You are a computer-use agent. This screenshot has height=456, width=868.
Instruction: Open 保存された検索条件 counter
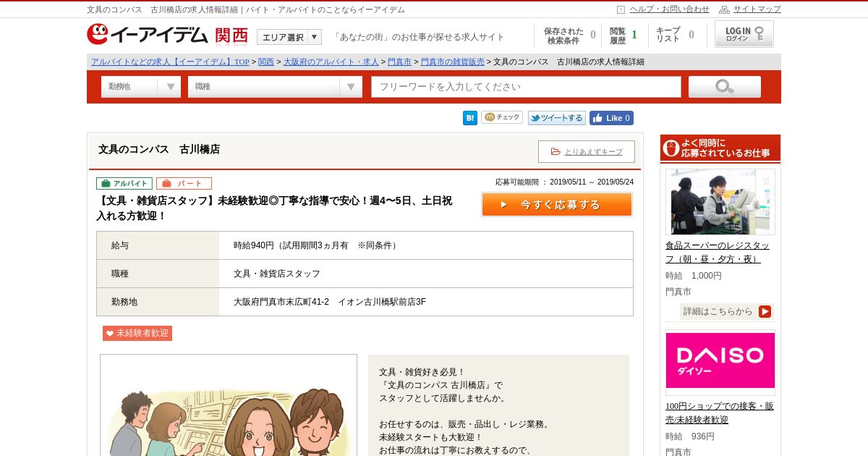pyautogui.click(x=569, y=35)
